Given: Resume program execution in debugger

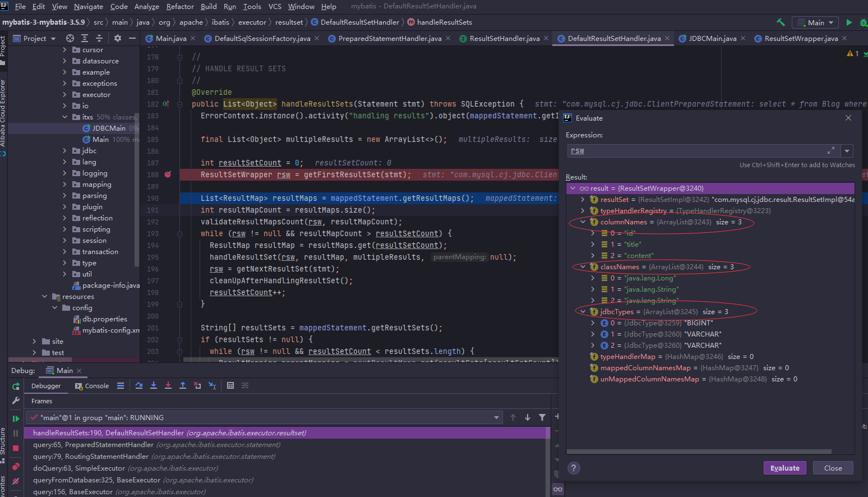Looking at the screenshot, I should (16, 418).
